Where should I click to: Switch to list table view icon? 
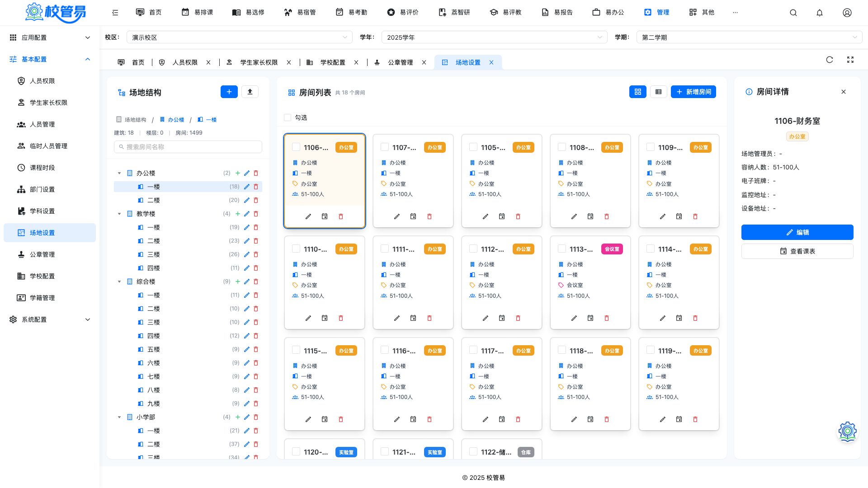659,92
